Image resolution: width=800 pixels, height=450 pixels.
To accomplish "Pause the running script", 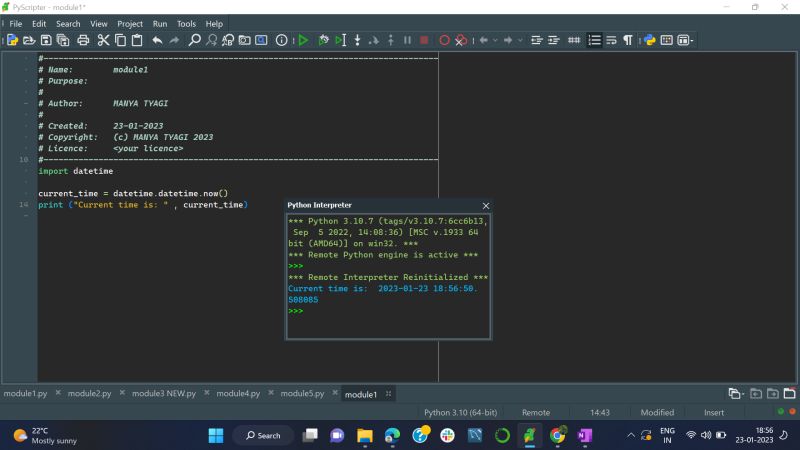I will coord(407,40).
